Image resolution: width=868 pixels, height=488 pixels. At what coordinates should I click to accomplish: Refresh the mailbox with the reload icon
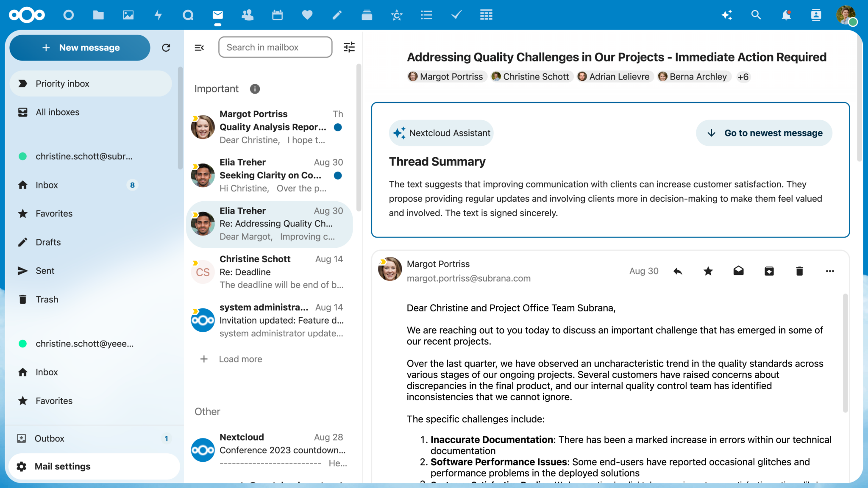pyautogui.click(x=166, y=47)
